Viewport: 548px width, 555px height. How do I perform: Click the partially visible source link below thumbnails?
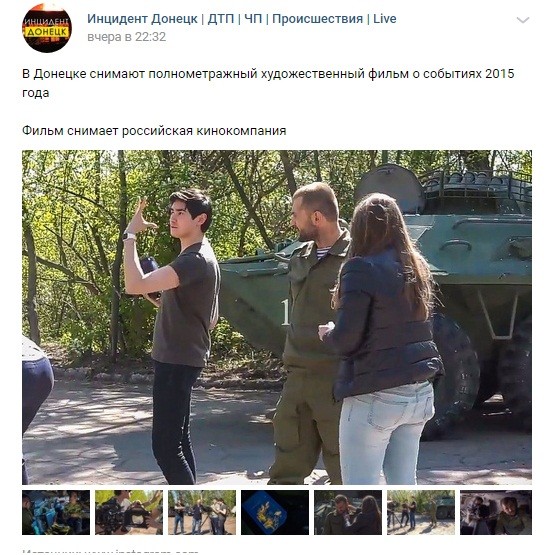pyautogui.click(x=110, y=552)
